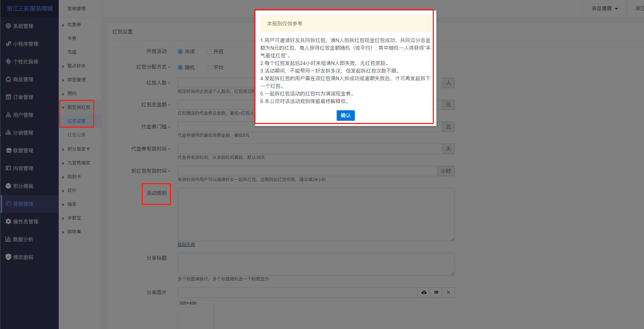Screen dimensions: 644x329
Task: Click the 500×400 image preview placeholder
Action: tap(196, 314)
